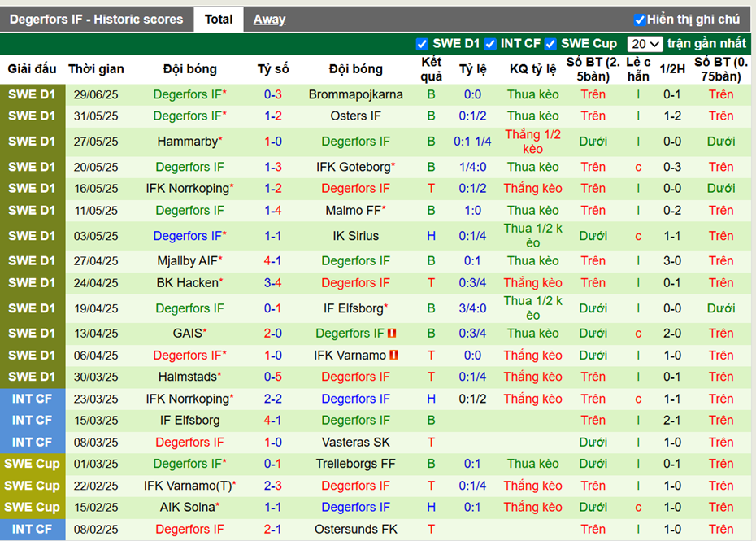Click Ostersunds FK team name
This screenshot has width=756, height=541.
356,530
